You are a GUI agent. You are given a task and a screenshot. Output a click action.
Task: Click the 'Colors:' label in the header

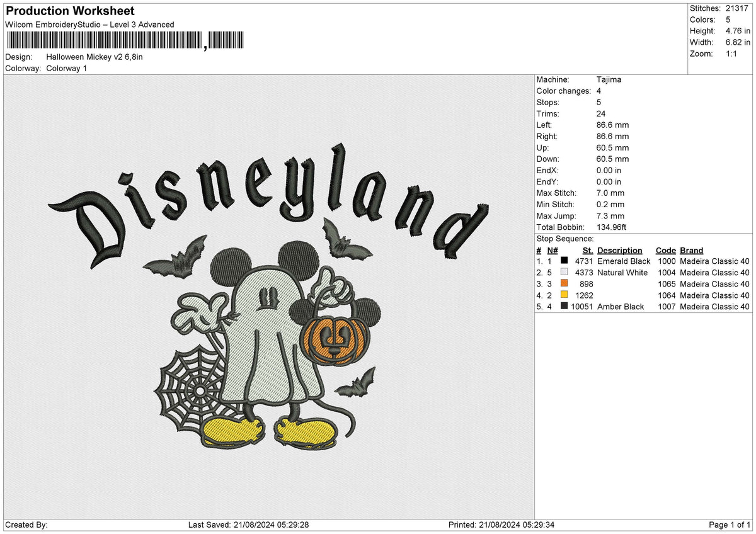point(703,20)
